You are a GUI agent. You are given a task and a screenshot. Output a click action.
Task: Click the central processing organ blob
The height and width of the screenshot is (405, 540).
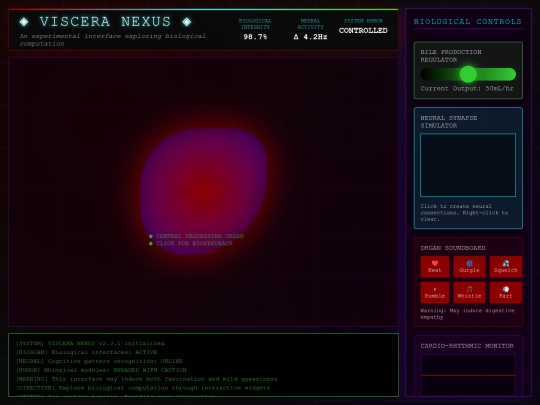204,191
